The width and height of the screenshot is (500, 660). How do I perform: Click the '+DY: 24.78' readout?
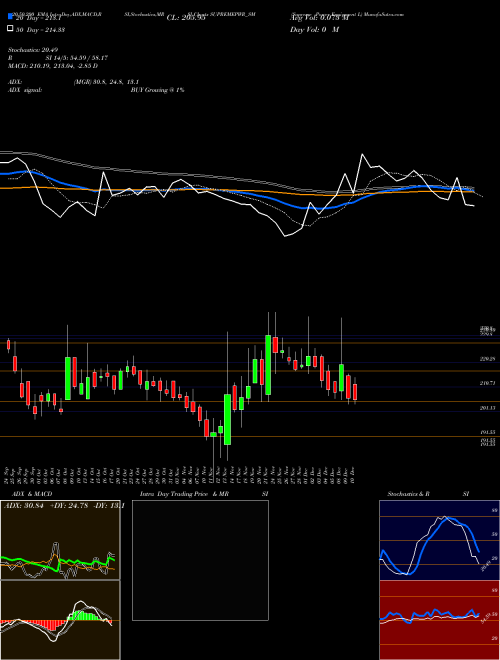click(69, 506)
